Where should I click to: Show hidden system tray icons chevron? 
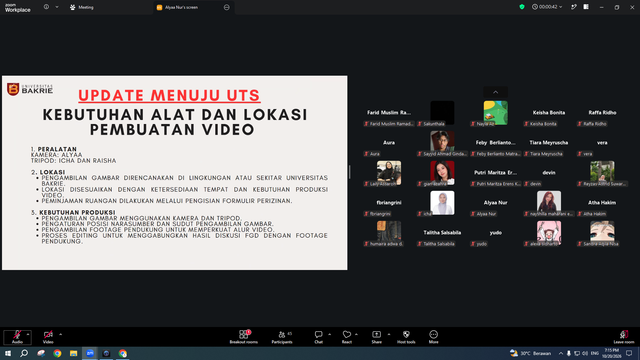click(x=561, y=353)
